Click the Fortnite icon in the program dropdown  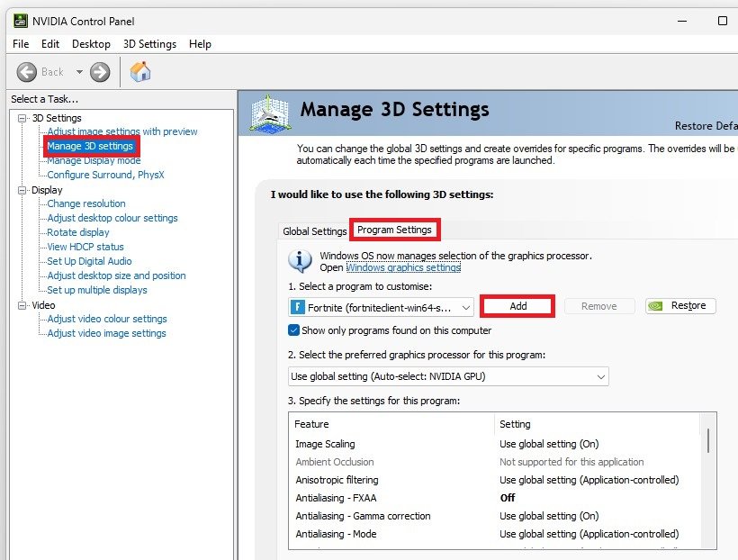(298, 308)
